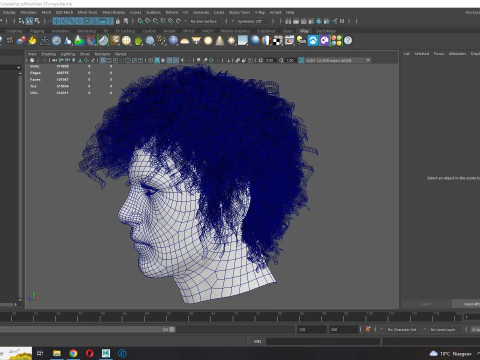The width and height of the screenshot is (480, 360).
Task: Click the green-outlined dome shelf icon
Action: point(103,41)
